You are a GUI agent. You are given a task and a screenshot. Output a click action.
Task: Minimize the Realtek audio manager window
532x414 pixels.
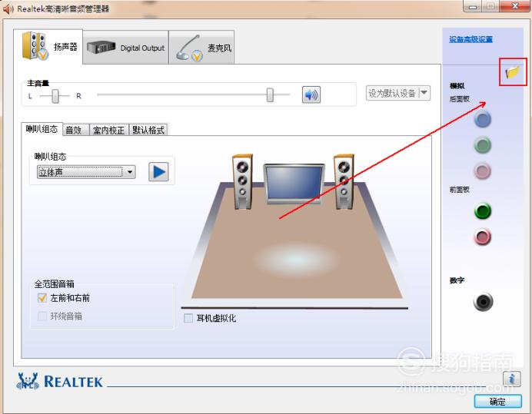(473, 6)
